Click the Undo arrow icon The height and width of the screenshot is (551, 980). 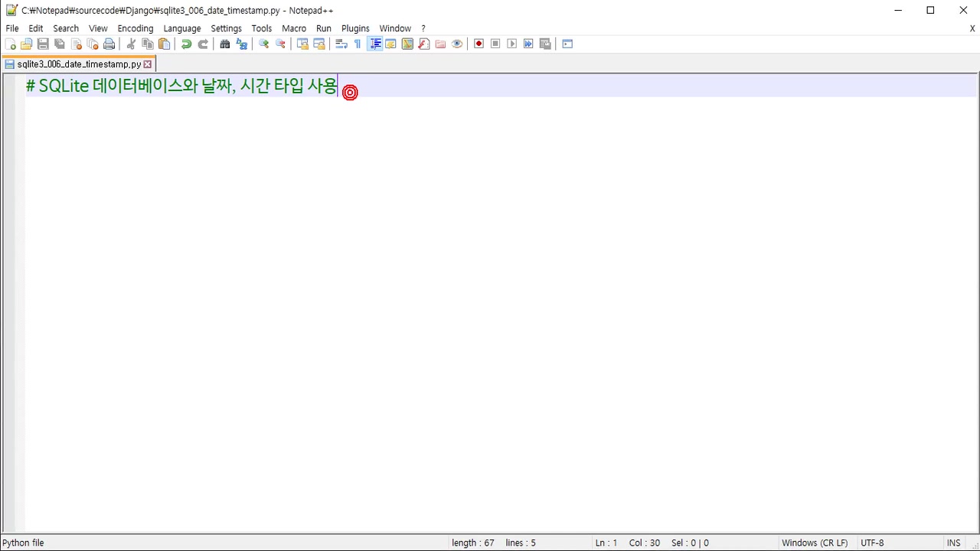coord(186,44)
